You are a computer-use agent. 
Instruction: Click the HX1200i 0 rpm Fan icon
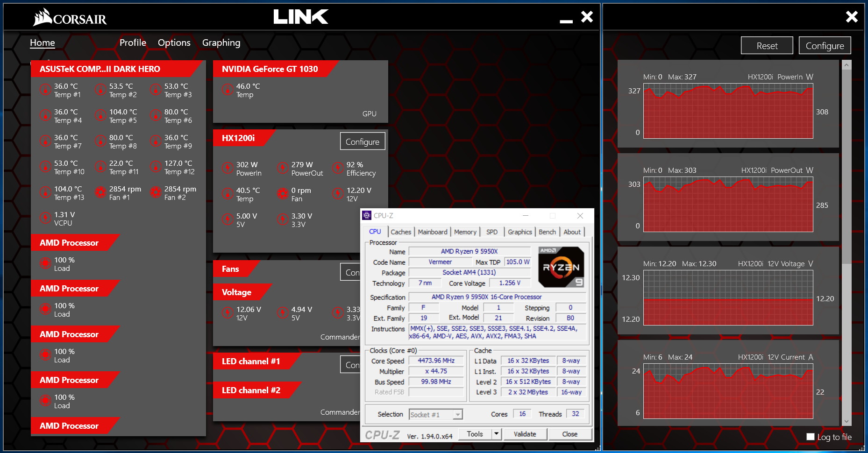(x=283, y=194)
